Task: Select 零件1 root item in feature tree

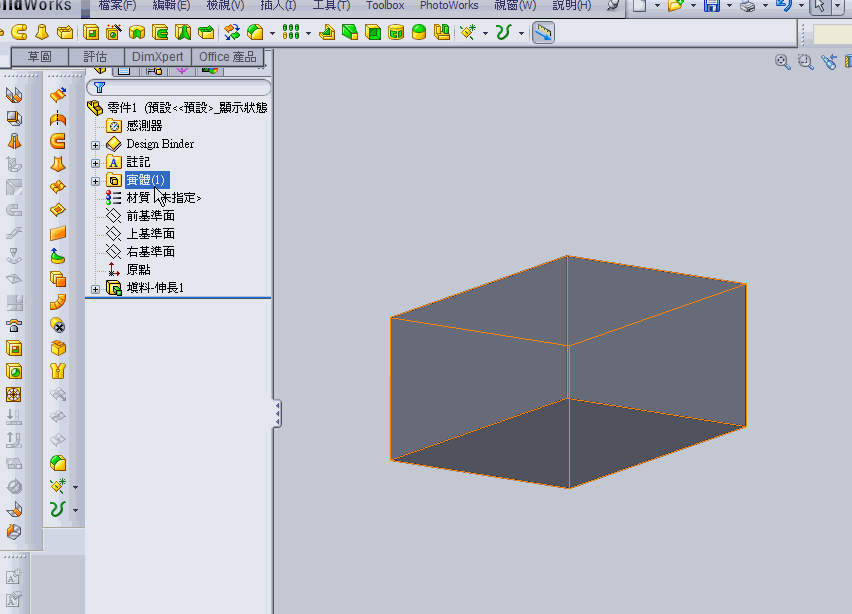Action: coord(178,108)
